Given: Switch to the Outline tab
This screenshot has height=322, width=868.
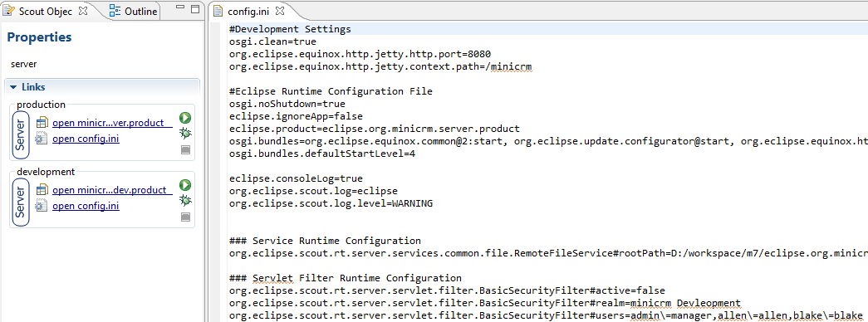Looking at the screenshot, I should [x=134, y=11].
